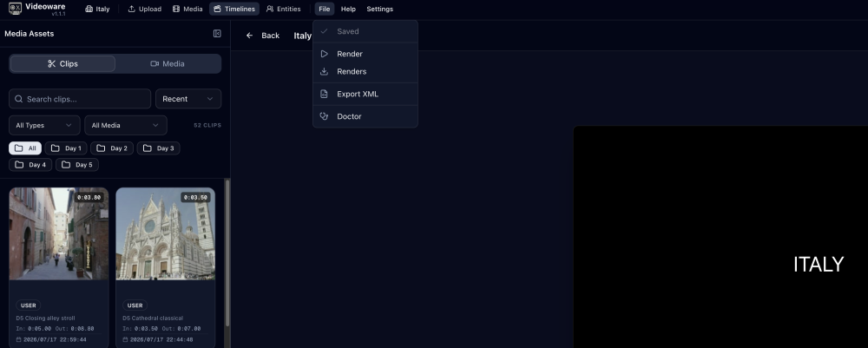Screen dimensions: 868x348
Task: Filter clips by Day 3 folder
Action: tap(158, 148)
